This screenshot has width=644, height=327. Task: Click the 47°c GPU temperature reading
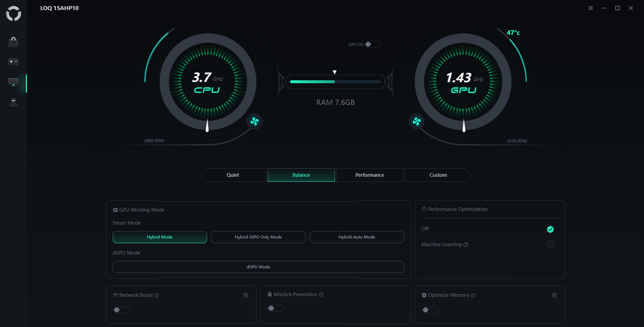point(513,33)
